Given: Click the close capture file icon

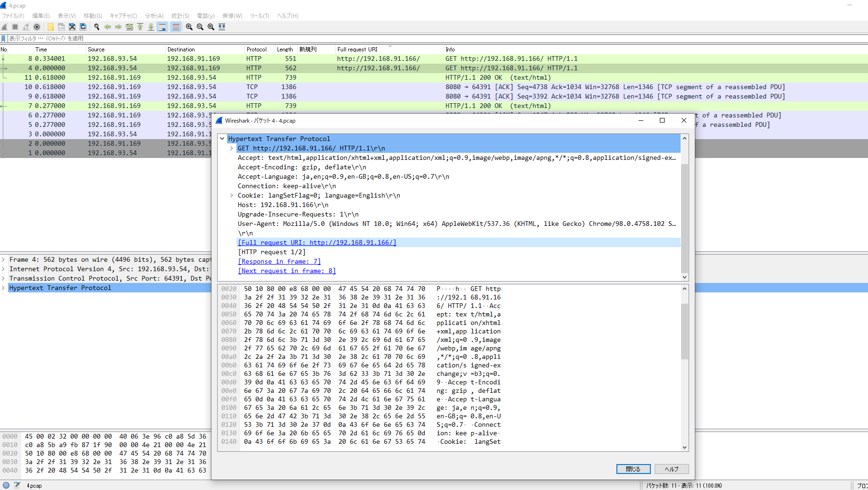Looking at the screenshot, I should pos(72,27).
